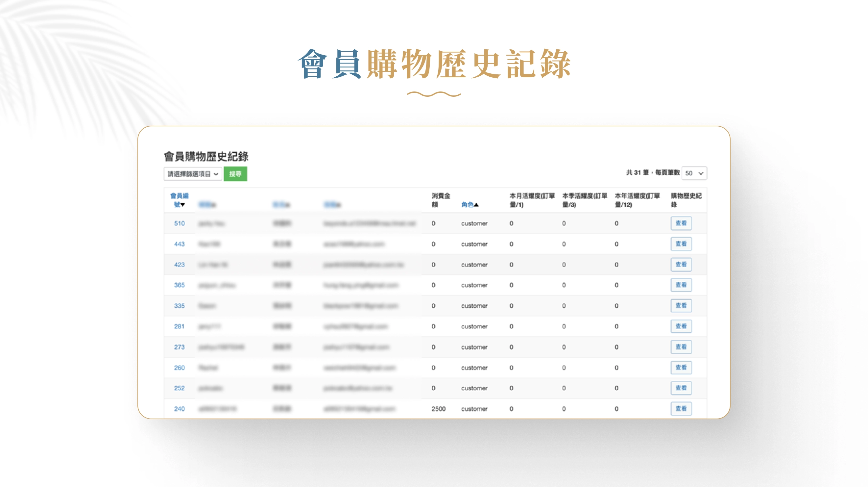The width and height of the screenshot is (868, 487).
Task: Open member number 260 link
Action: [x=179, y=368]
